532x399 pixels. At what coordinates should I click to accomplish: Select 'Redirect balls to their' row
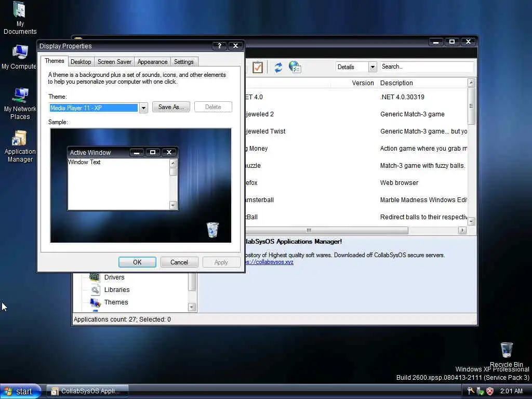pyautogui.click(x=356, y=217)
